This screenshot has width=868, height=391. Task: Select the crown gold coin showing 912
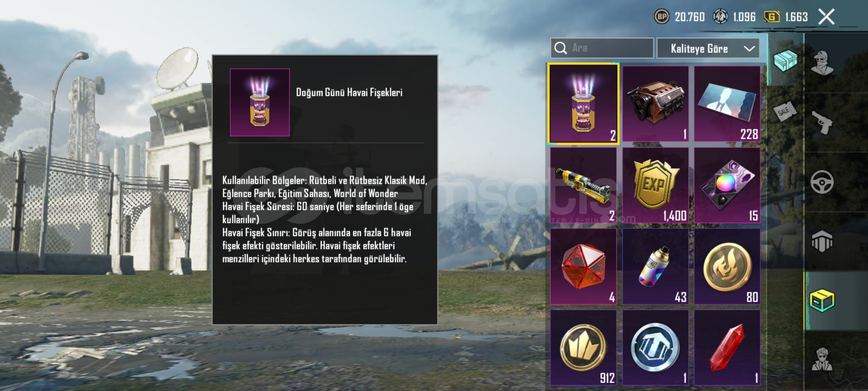(583, 348)
